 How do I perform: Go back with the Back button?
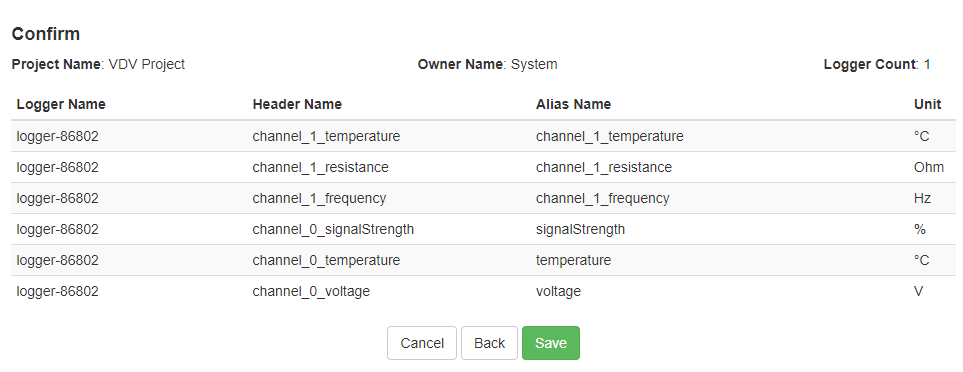click(489, 343)
